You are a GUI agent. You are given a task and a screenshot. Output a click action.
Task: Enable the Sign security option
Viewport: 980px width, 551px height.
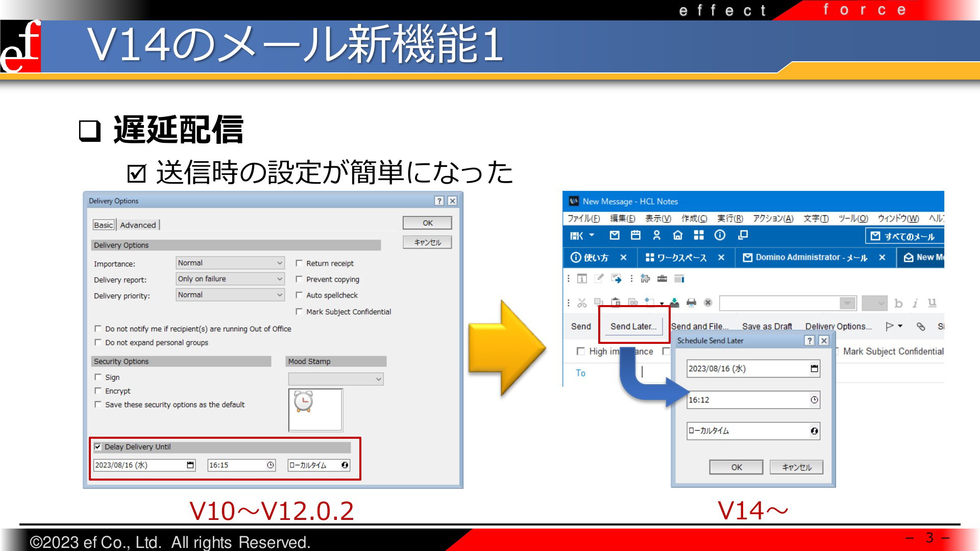[98, 377]
